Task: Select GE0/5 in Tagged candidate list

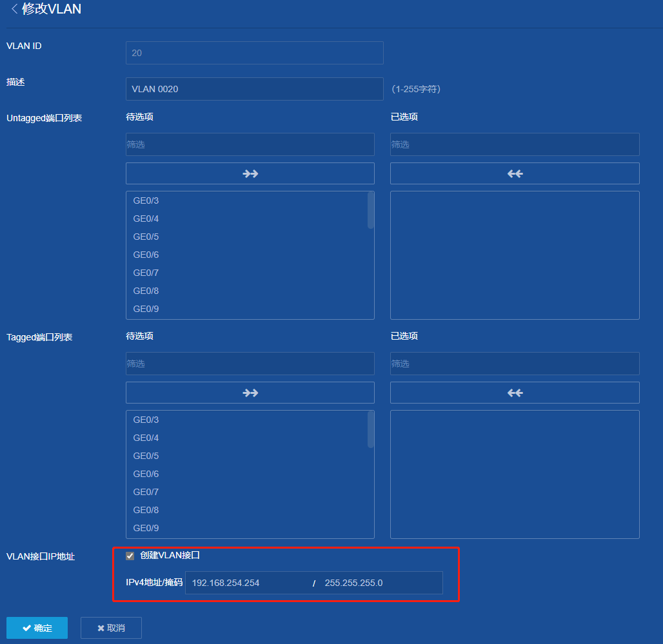Action: coord(146,456)
